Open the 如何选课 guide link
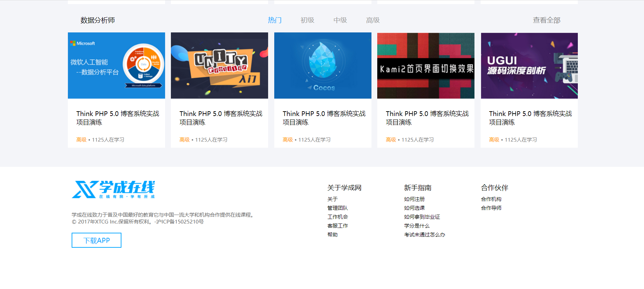The image size is (644, 289). (414, 208)
